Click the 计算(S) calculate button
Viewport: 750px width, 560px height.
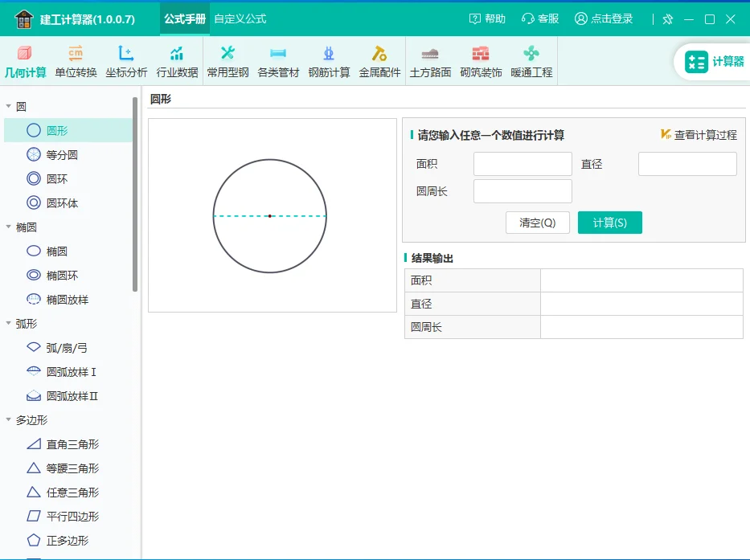tap(610, 223)
